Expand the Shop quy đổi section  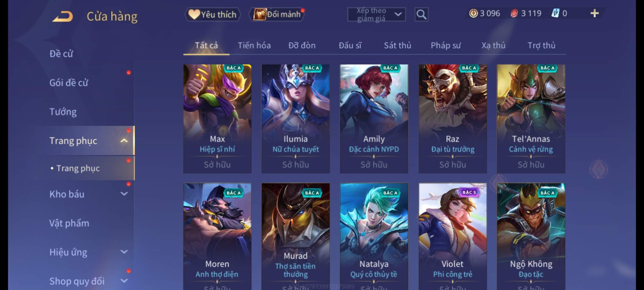[124, 281]
